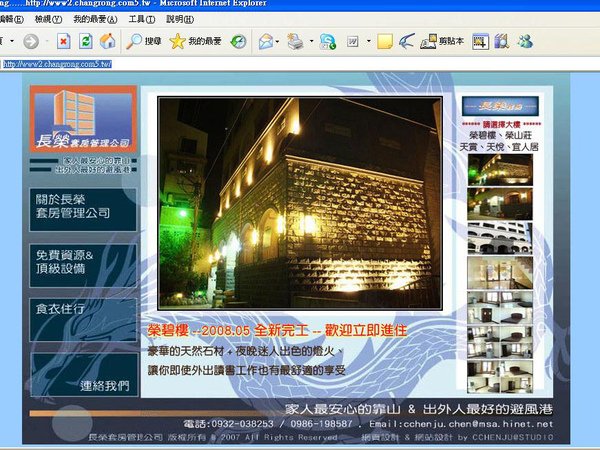
Task: Open the 搜尋 search magnifier button
Action: [144, 41]
